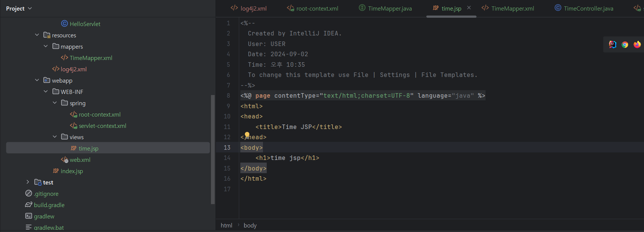Open root-context.xml in project tree

tap(100, 114)
